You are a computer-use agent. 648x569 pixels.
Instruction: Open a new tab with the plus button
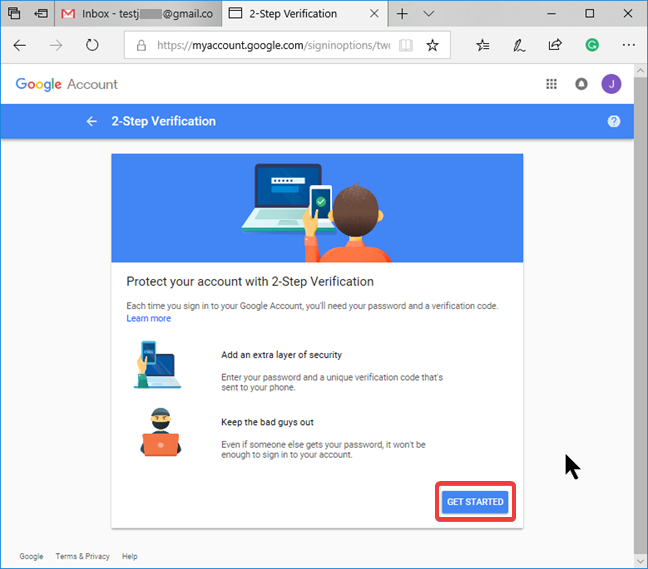(x=402, y=14)
